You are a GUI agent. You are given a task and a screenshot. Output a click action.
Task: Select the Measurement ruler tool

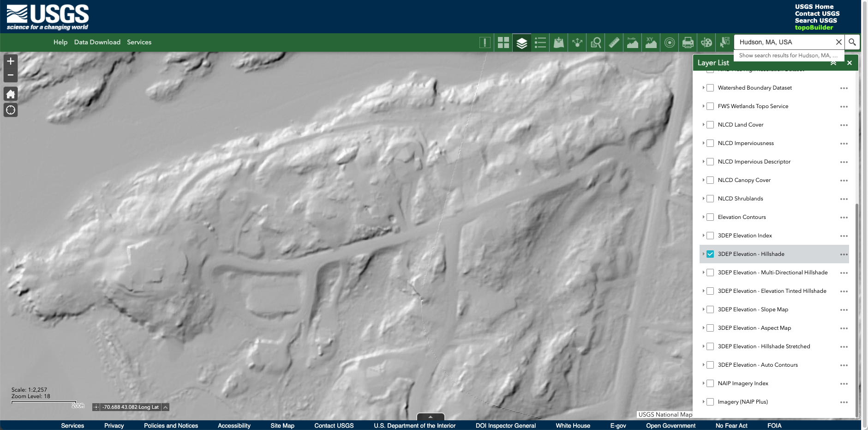pyautogui.click(x=614, y=42)
